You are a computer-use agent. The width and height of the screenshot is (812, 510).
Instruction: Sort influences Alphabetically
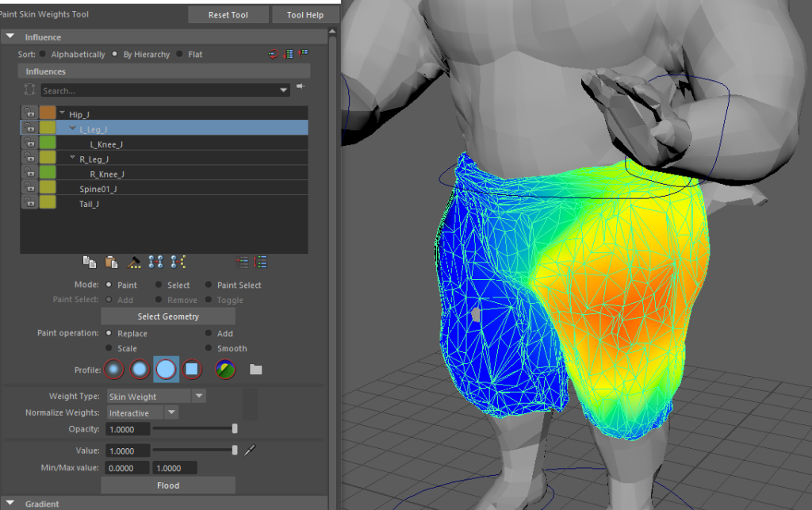(x=43, y=55)
